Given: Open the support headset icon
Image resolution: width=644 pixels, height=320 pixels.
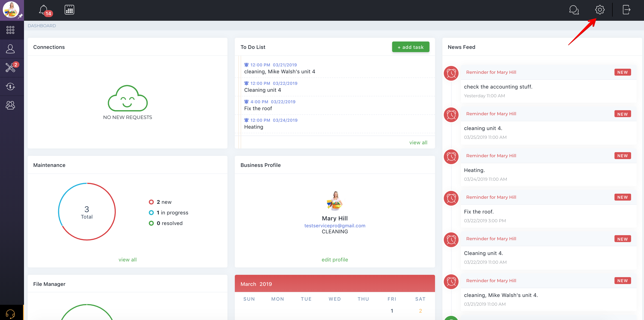Looking at the screenshot, I should [10, 314].
